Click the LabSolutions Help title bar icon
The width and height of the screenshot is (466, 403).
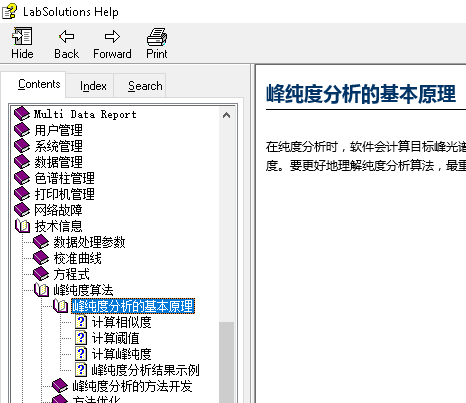tap(9, 11)
